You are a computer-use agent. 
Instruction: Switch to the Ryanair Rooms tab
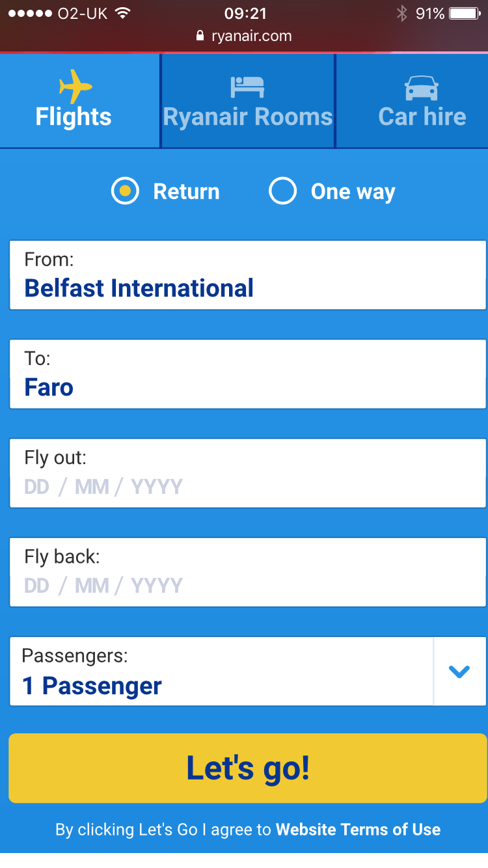pos(248,101)
